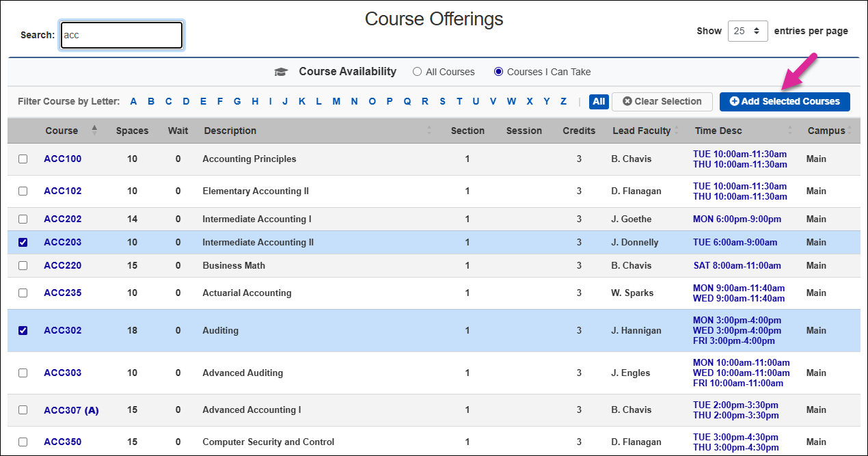Check the box for ACC220 Business Math

(x=23, y=265)
